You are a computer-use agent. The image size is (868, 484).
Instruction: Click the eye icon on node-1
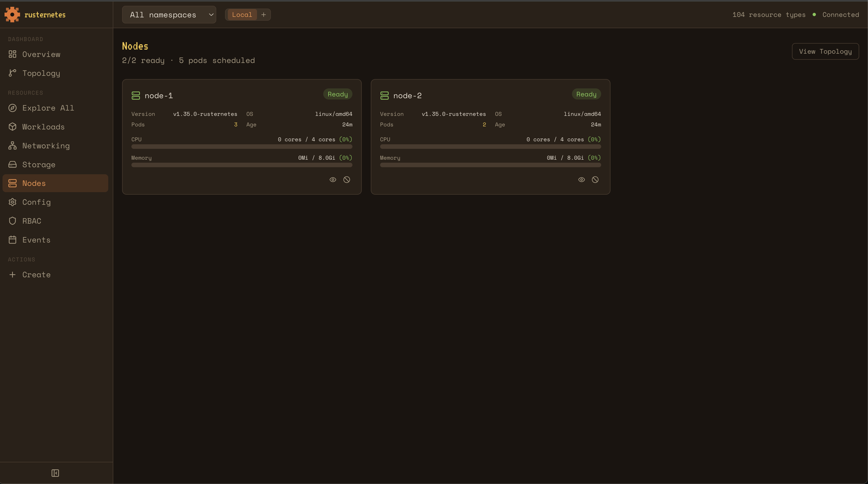333,180
